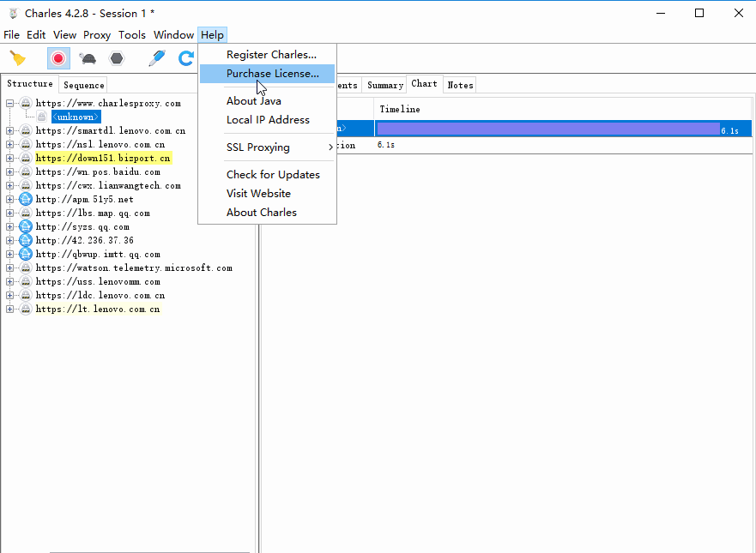756x553 pixels.
Task: Expand the cwx.lianwangtech.com node
Action: [x=9, y=185]
